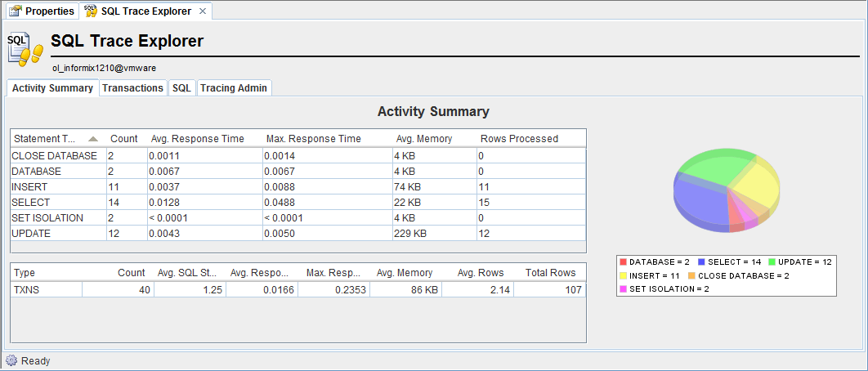The image size is (868, 371).
Task: Click magenta SET ISOLATION legend swatch
Action: 624,289
